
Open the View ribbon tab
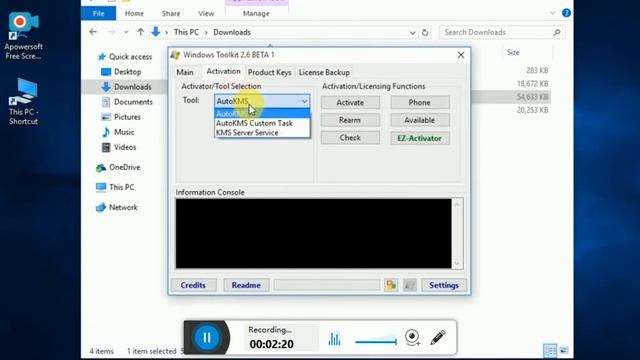tap(206, 13)
